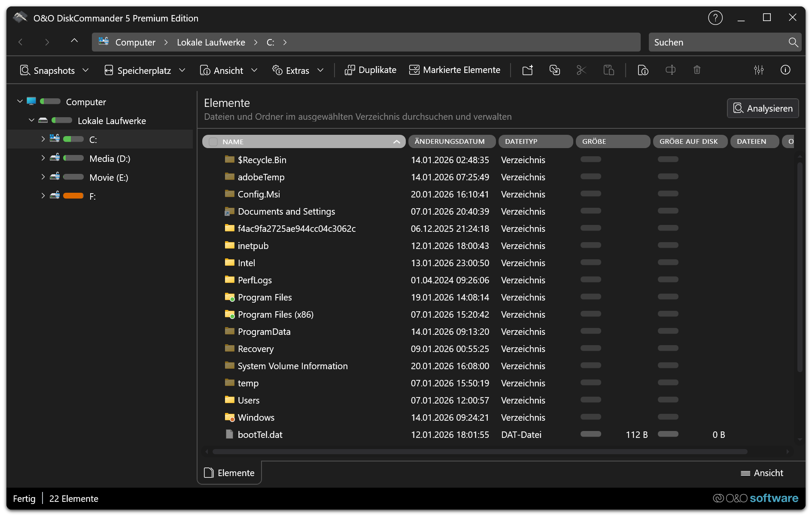Open the settings sliders icon
The width and height of the screenshot is (812, 516).
point(759,70)
